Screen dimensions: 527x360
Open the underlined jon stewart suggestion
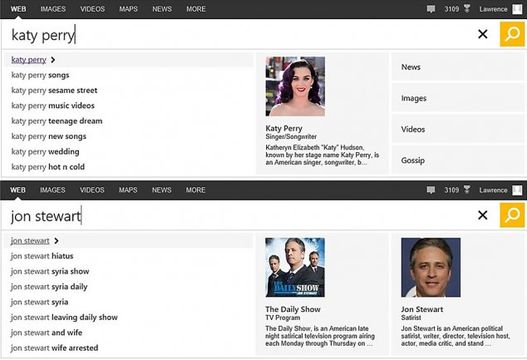coord(30,241)
